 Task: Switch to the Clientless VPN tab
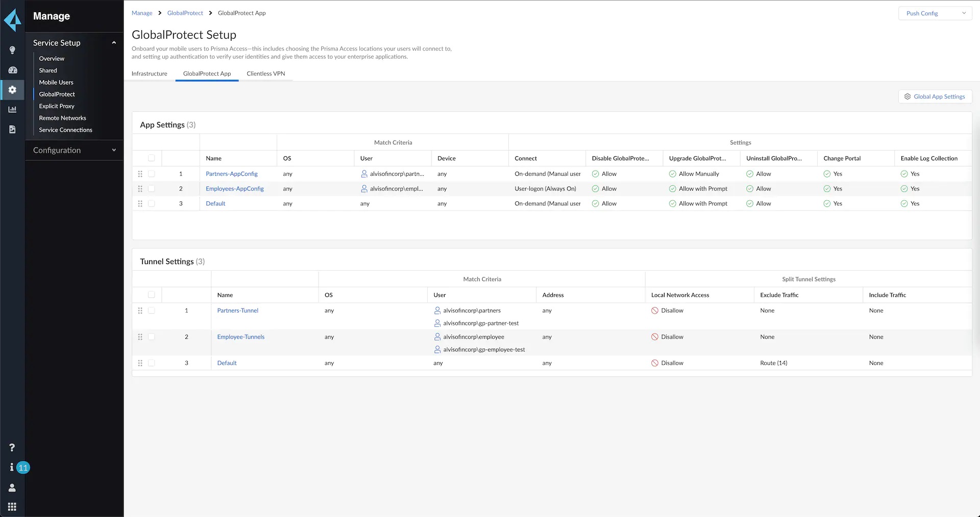click(x=266, y=74)
